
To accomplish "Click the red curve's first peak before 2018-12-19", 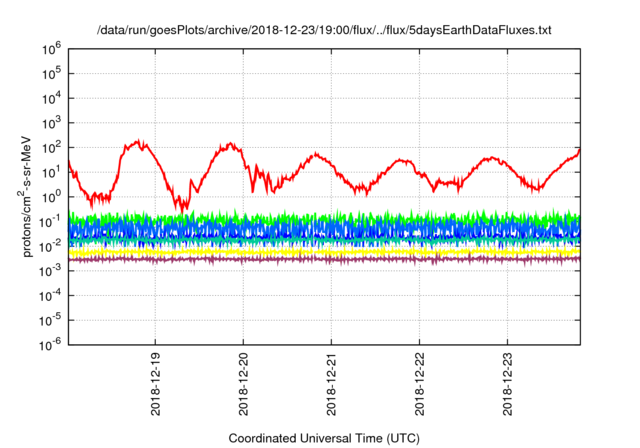I will 138,143.
